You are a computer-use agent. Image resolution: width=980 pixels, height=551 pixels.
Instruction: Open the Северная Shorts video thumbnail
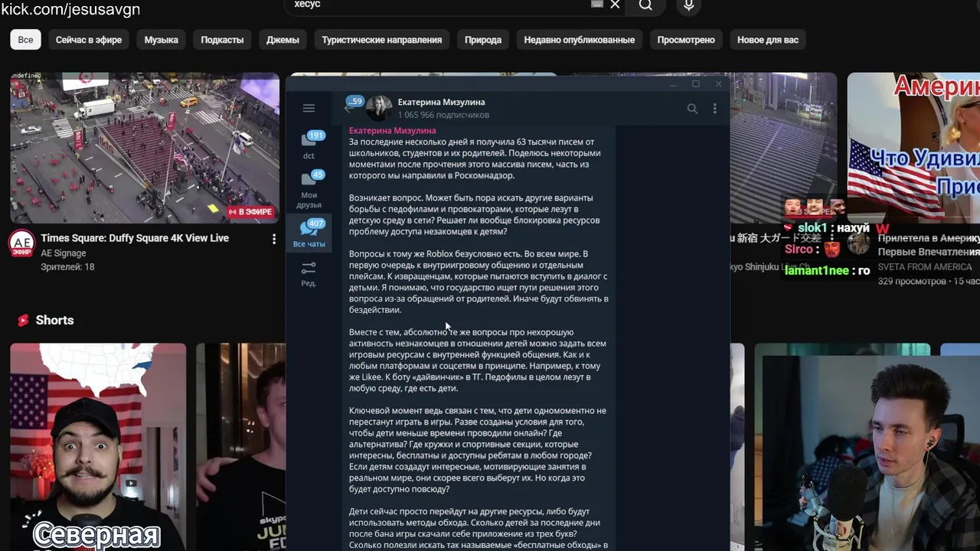(x=98, y=447)
